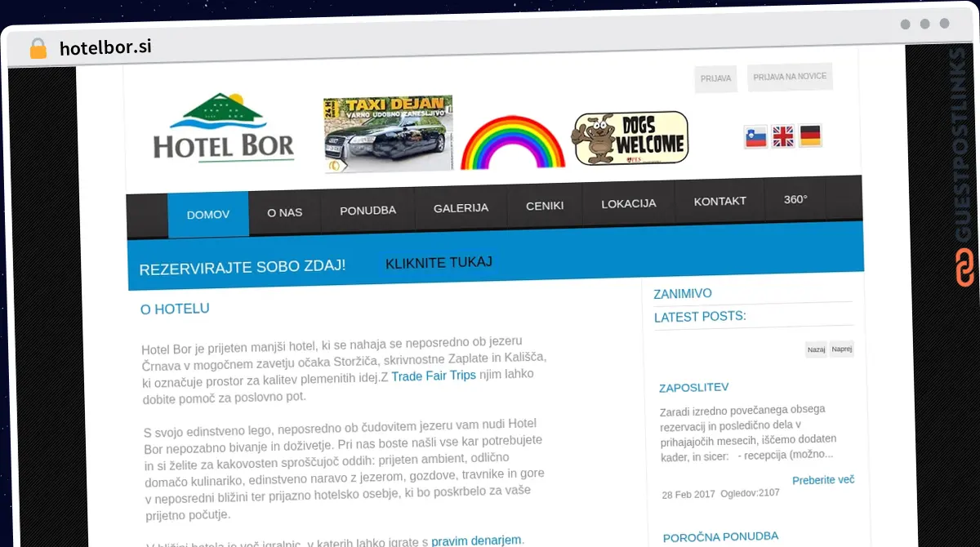The image size is (980, 547).
Task: Click the padlock icon in address bar
Action: coord(38,48)
